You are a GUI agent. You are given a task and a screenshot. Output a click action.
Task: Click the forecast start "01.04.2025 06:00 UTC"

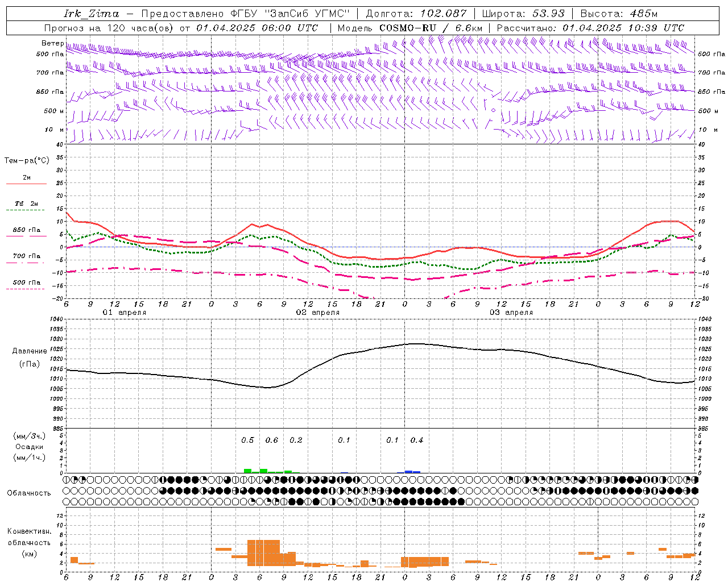click(257, 28)
